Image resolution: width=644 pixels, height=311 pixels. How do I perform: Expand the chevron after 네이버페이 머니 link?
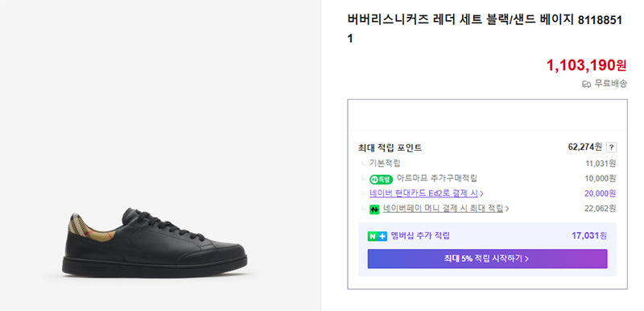[x=507, y=209]
